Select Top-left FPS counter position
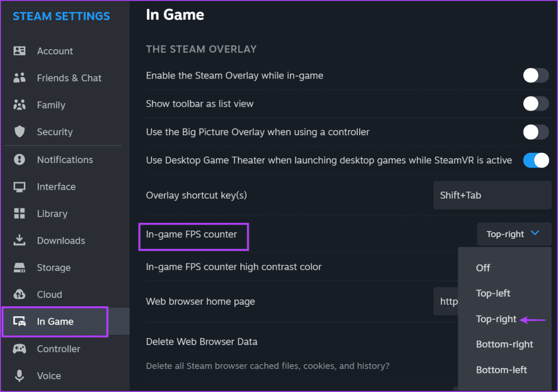This screenshot has width=558, height=392. (493, 293)
